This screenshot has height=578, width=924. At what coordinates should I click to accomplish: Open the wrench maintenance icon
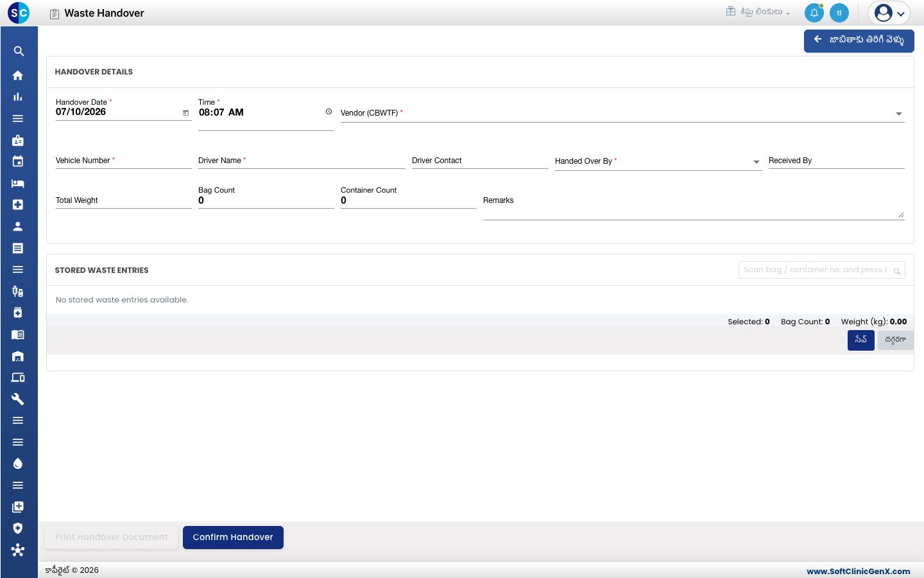tap(18, 399)
